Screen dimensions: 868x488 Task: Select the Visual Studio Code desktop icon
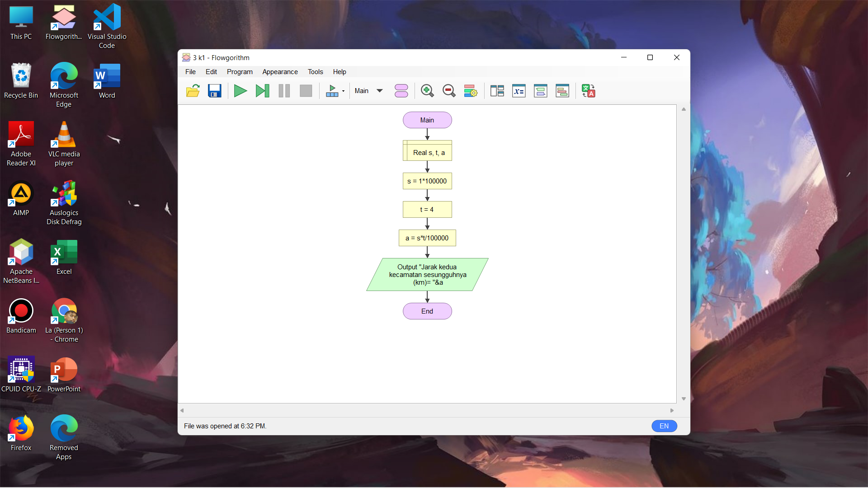click(107, 26)
